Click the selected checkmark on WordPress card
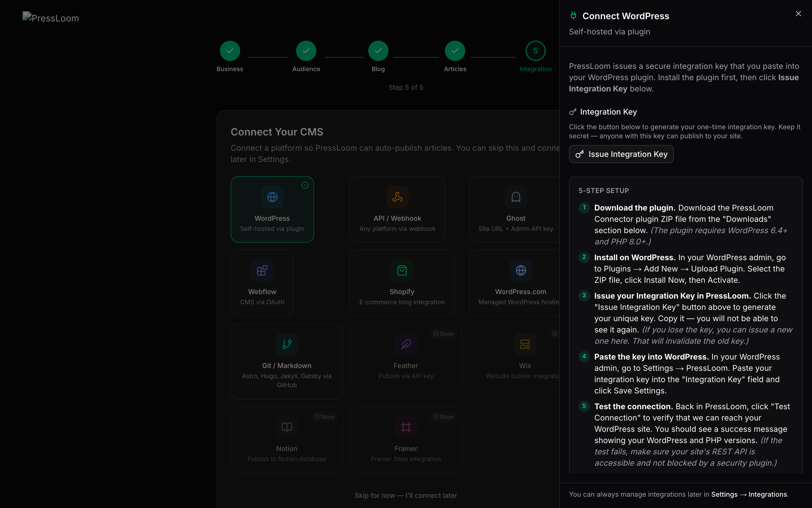This screenshot has width=812, height=508. [305, 185]
